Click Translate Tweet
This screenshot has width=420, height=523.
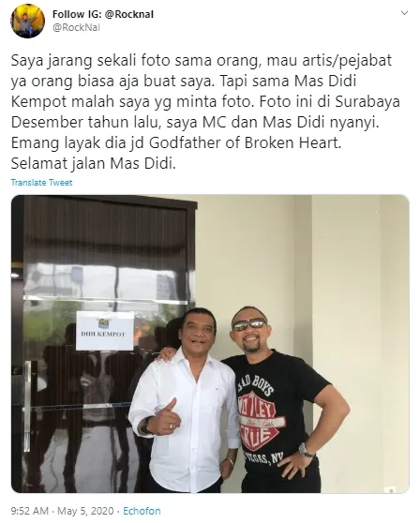click(x=41, y=183)
